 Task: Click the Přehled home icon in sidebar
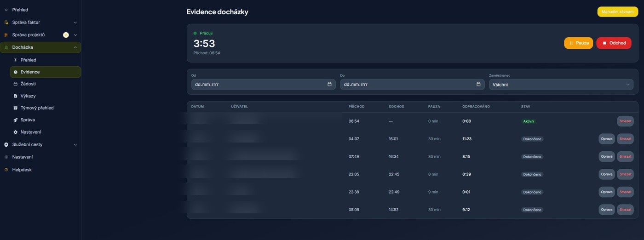(6, 10)
